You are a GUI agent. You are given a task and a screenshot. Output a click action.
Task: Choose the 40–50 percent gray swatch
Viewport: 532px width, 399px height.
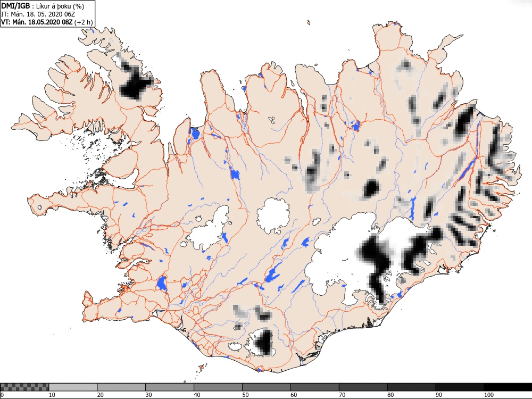coord(218,387)
